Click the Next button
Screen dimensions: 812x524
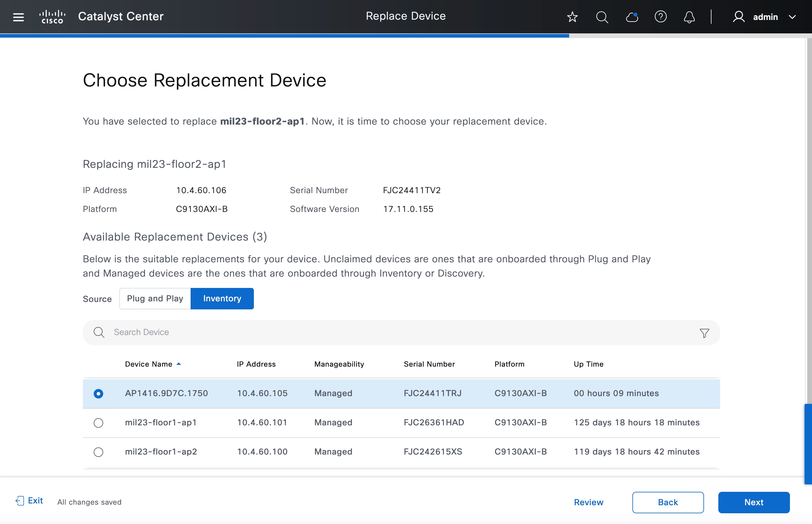click(754, 502)
